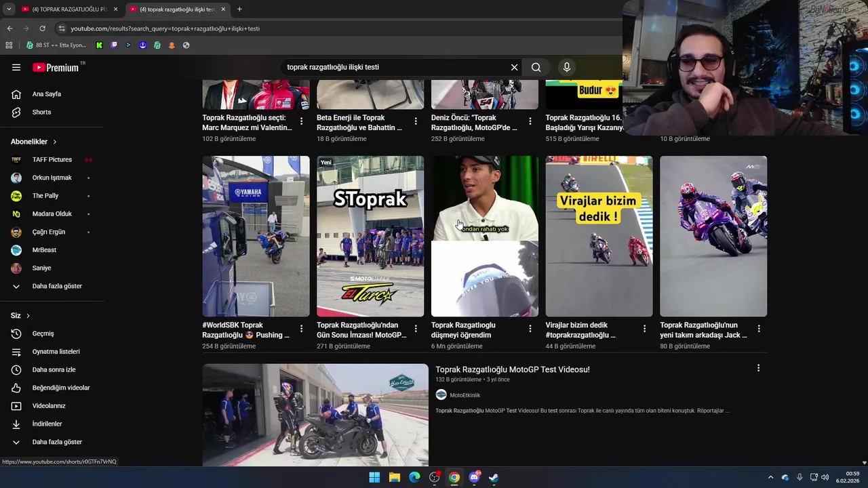Open options for #WorldSBK Pushing short
This screenshot has height=488, width=868.
[301, 329]
